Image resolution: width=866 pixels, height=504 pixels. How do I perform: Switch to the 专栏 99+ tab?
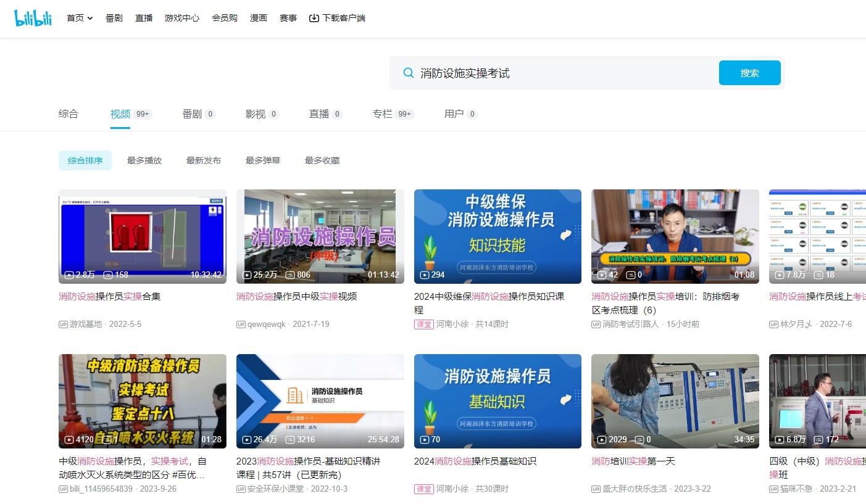coord(393,114)
